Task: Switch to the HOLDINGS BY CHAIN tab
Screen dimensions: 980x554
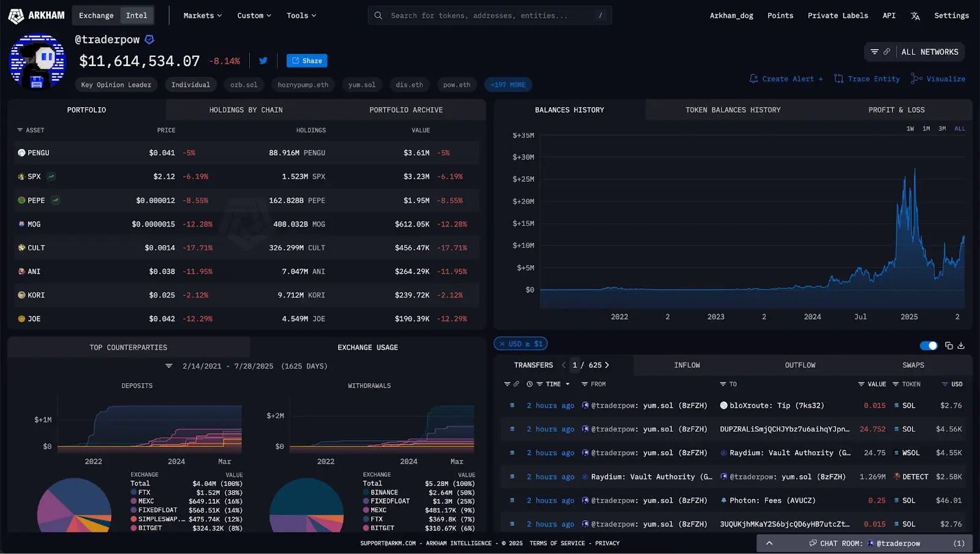Action: [x=246, y=110]
